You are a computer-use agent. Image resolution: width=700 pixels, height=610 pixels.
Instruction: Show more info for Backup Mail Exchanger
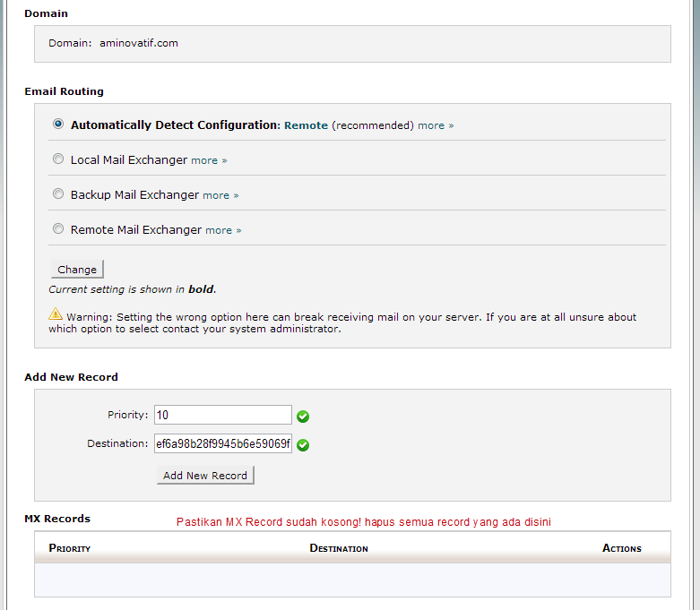(x=220, y=195)
